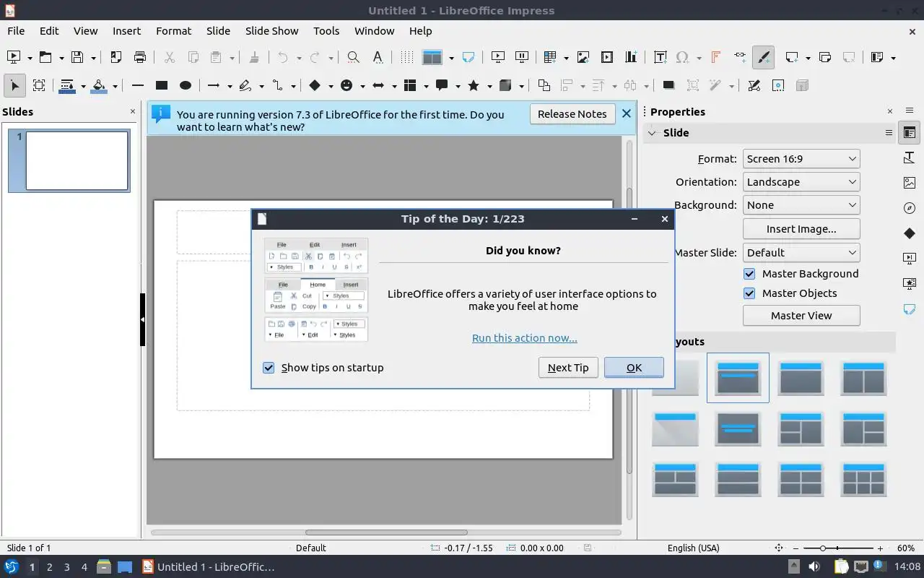Open the Shapes deck in sidebar
The width and height of the screenshot is (924, 578).
tap(910, 233)
